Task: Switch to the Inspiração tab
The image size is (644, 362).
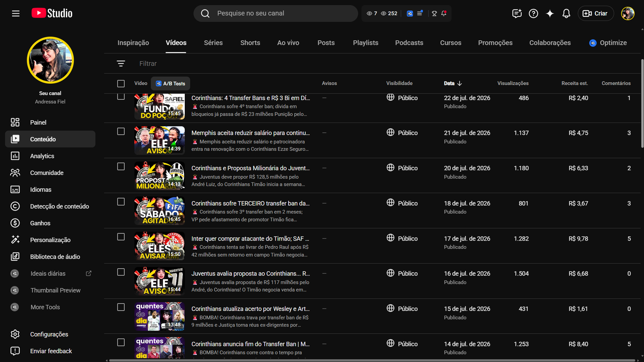Action: [133, 43]
